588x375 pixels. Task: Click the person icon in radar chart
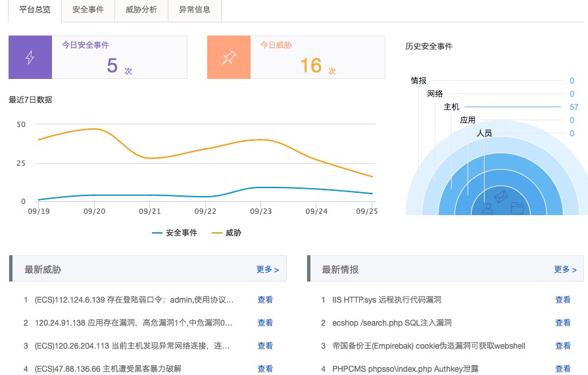(x=487, y=208)
